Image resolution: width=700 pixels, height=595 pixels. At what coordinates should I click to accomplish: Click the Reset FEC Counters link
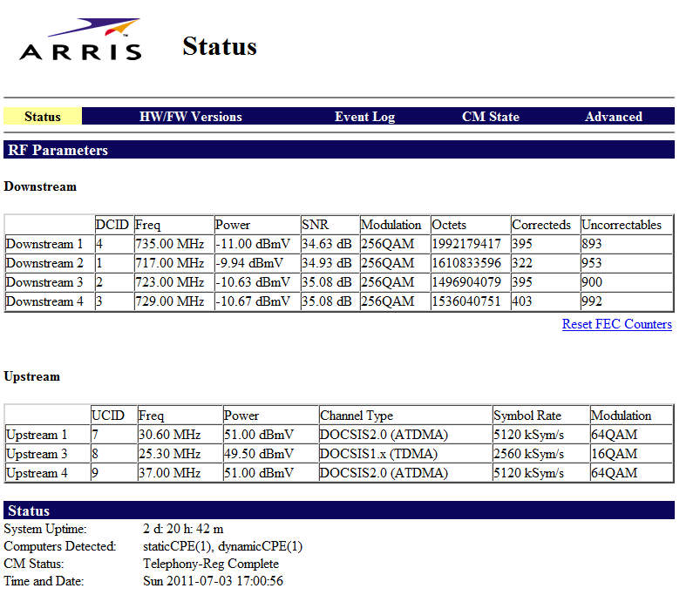616,324
